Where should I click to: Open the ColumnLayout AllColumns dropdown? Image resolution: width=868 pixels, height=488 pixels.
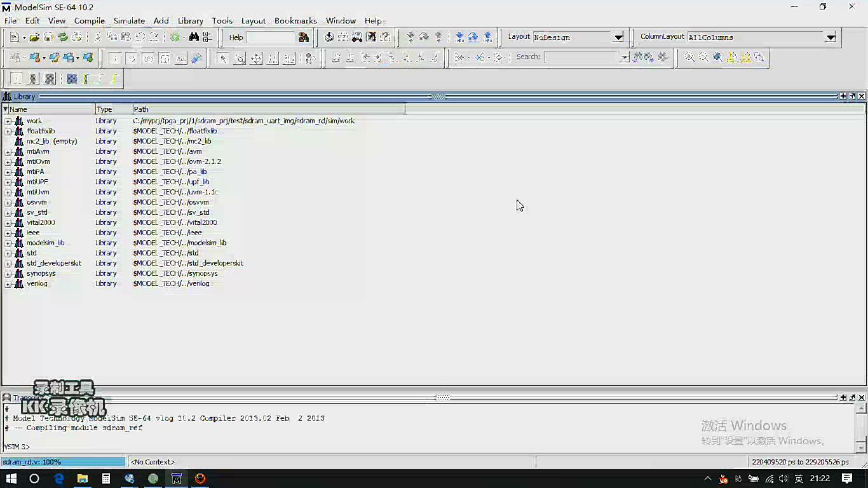pos(830,37)
